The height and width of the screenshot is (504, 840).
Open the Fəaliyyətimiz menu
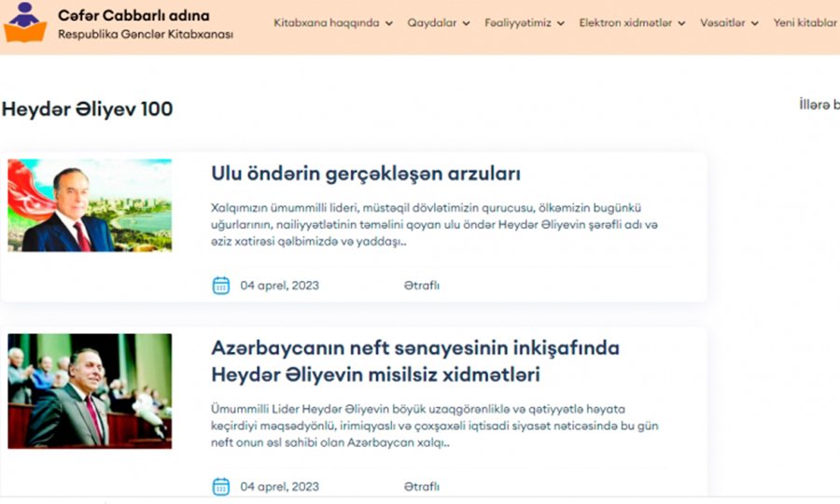click(x=517, y=23)
